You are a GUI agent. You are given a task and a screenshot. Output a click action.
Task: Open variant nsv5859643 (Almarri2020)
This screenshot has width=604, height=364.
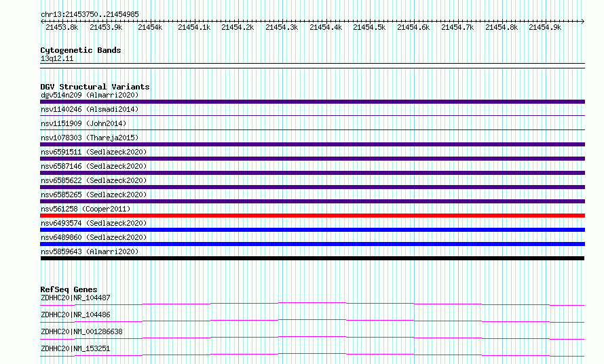(90, 251)
